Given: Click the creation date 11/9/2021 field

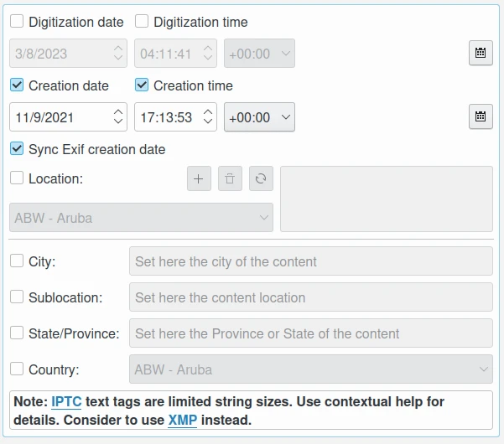Looking at the screenshot, I should pos(59,117).
